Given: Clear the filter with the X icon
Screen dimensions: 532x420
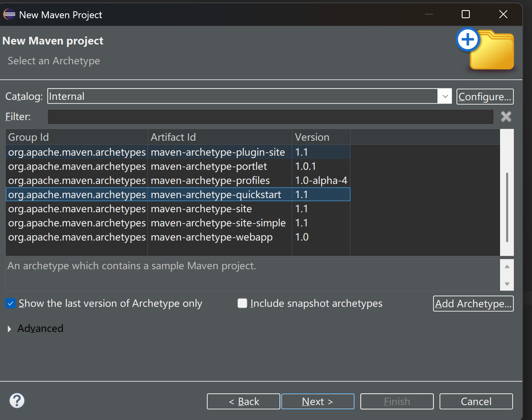Looking at the screenshot, I should (x=506, y=117).
